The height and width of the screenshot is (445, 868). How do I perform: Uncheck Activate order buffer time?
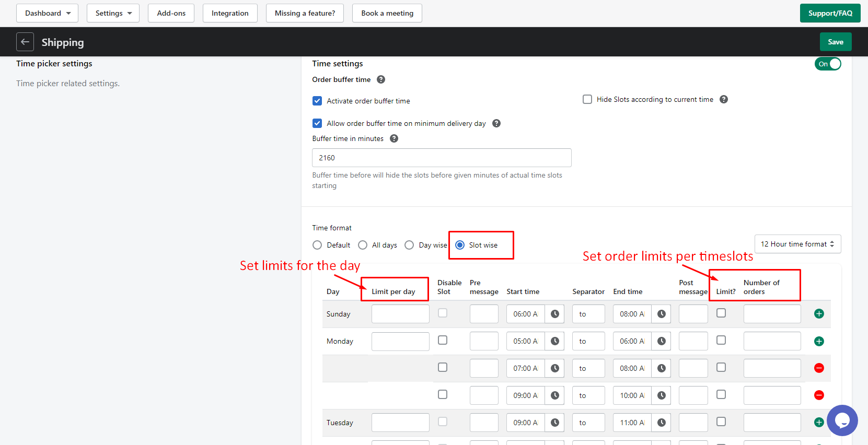coord(317,101)
